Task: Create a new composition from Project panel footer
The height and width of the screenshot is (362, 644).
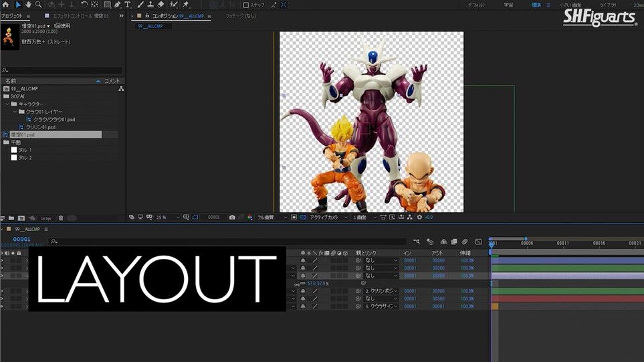Action: click(21, 217)
